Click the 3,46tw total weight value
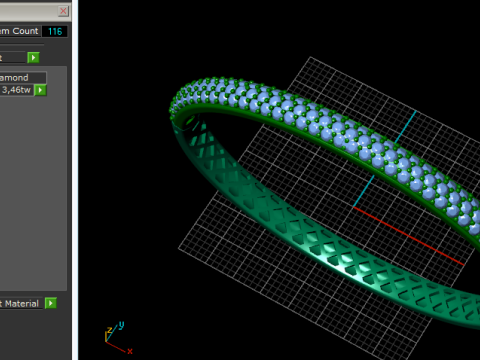480x360 pixels. pos(17,90)
